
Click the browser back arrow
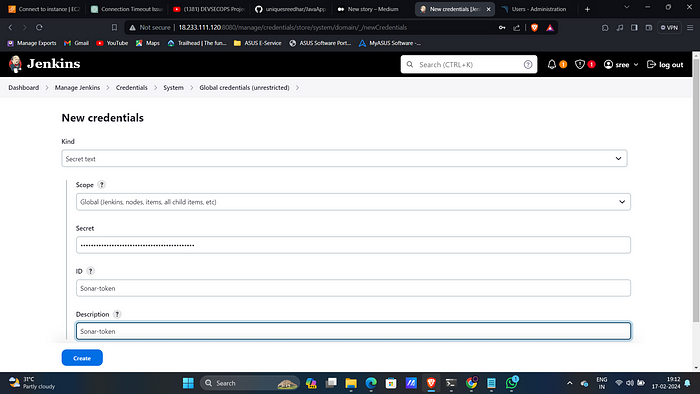(x=10, y=27)
